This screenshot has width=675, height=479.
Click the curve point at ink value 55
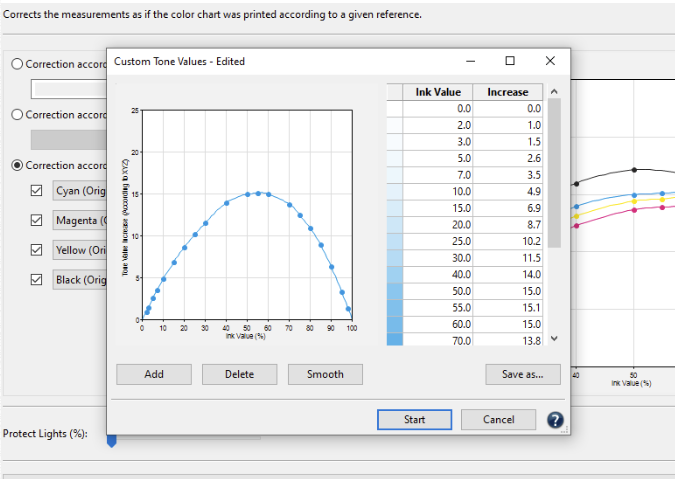coord(258,194)
